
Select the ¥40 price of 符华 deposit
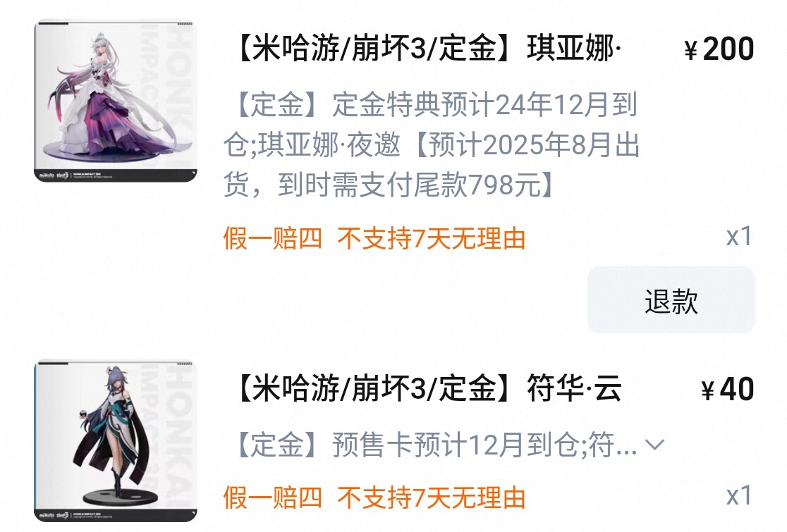pyautogui.click(x=728, y=389)
